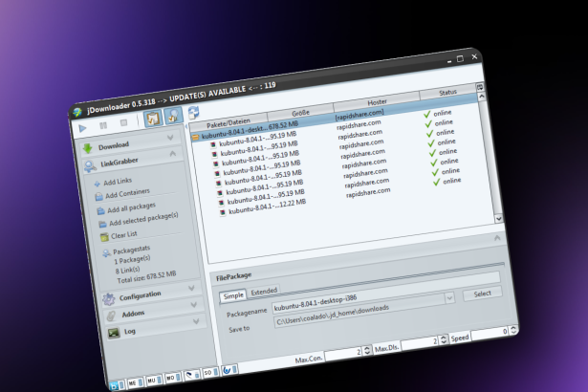Click the Select button
This screenshot has height=392, width=588.
(482, 294)
